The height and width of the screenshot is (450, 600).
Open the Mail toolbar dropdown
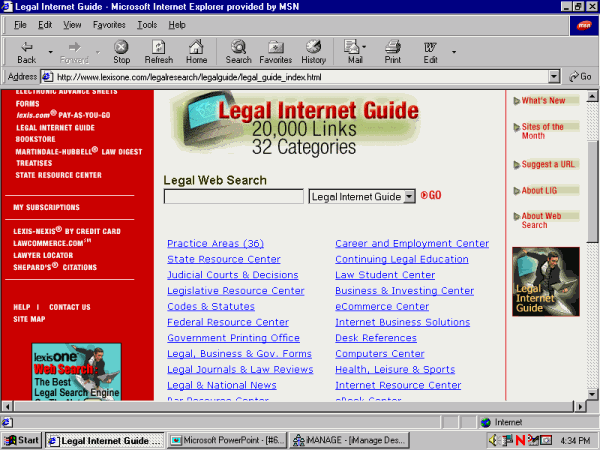(x=367, y=47)
